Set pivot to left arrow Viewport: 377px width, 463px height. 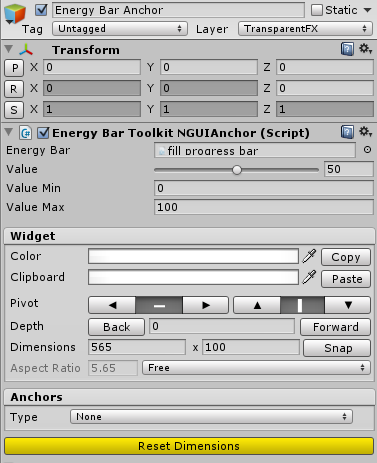pyautogui.click(x=112, y=305)
